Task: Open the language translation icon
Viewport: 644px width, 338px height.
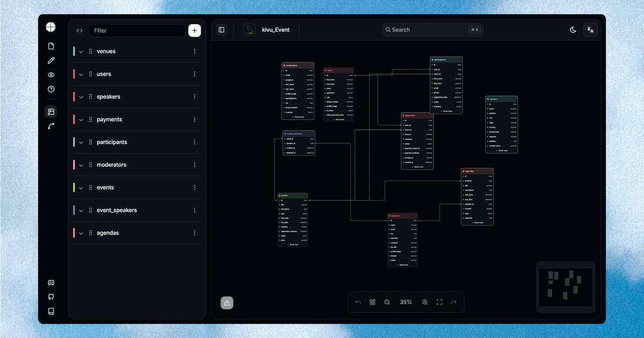Action: click(x=590, y=30)
